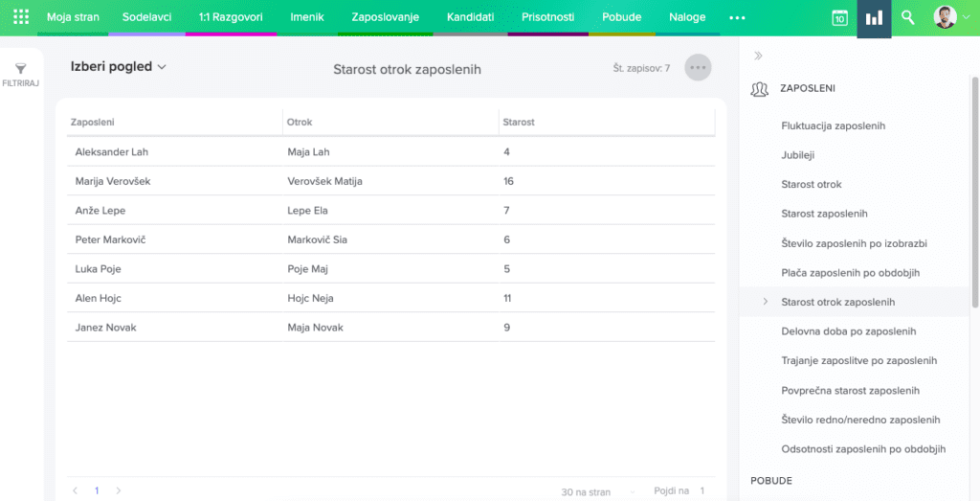This screenshot has height=501, width=980.
Task: Open the user profile avatar
Action: 945,17
